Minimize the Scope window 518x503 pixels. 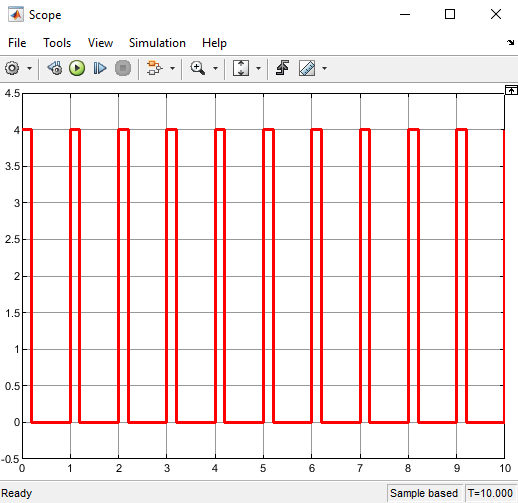click(405, 14)
